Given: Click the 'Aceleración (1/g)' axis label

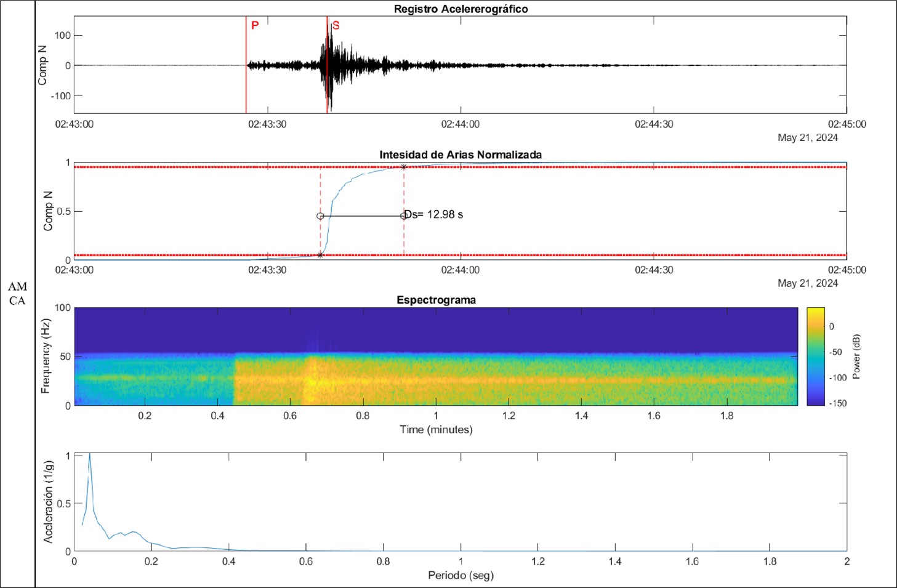Looking at the screenshot, I should (x=48, y=502).
